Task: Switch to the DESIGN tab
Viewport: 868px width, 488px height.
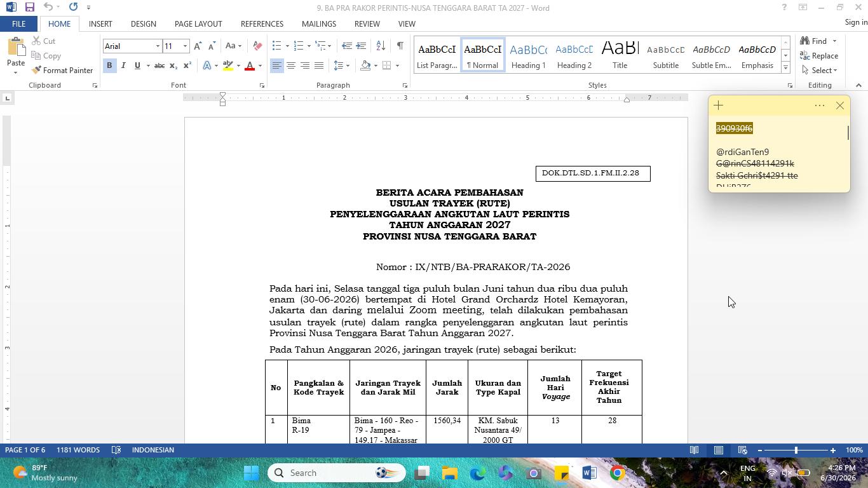Action: pos(144,24)
